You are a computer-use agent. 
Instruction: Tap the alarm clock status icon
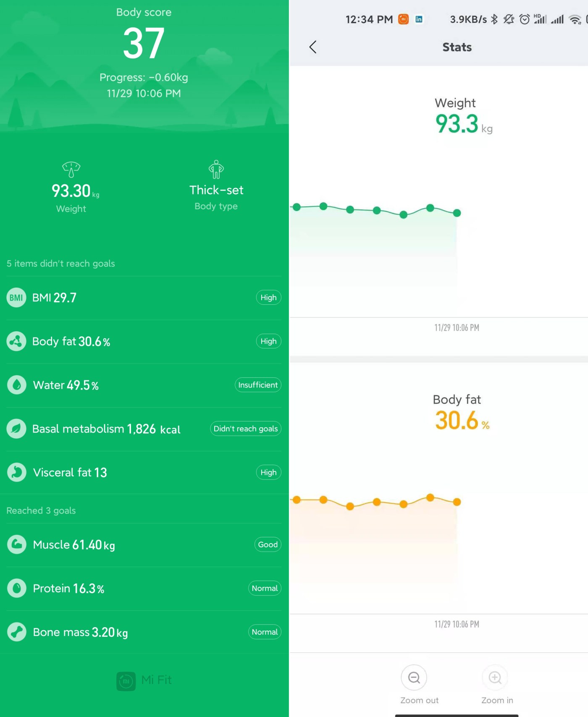(525, 19)
